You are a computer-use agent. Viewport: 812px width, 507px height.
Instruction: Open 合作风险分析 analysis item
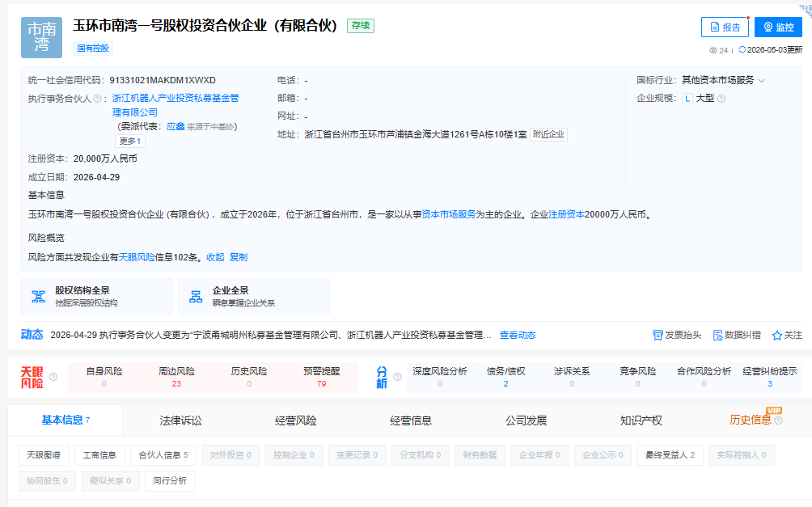pyautogui.click(x=704, y=377)
